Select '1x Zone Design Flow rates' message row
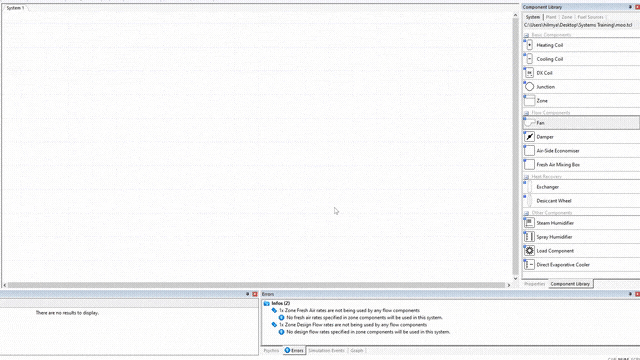Screen dimensions: 640x360 tap(353, 324)
